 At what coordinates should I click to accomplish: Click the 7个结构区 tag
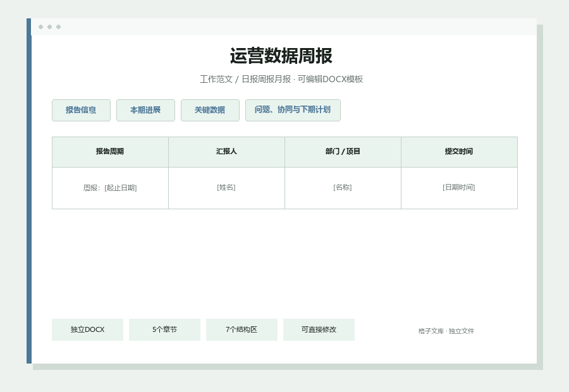[242, 329]
